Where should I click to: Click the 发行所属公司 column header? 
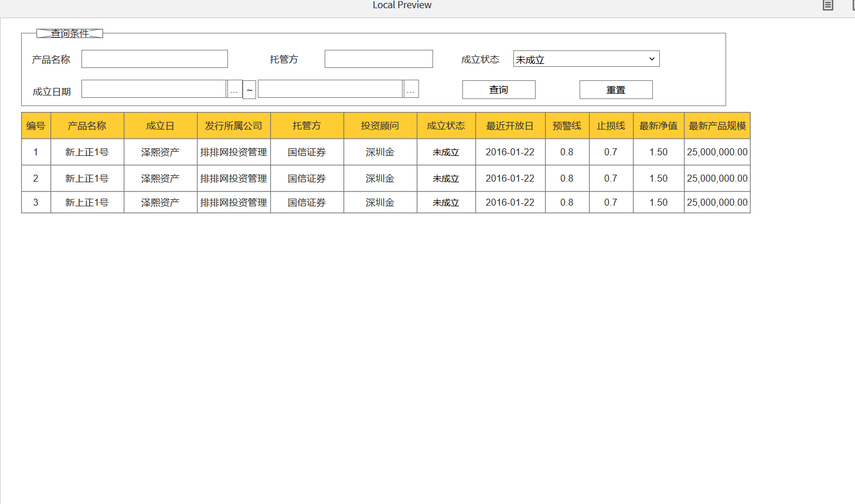234,125
